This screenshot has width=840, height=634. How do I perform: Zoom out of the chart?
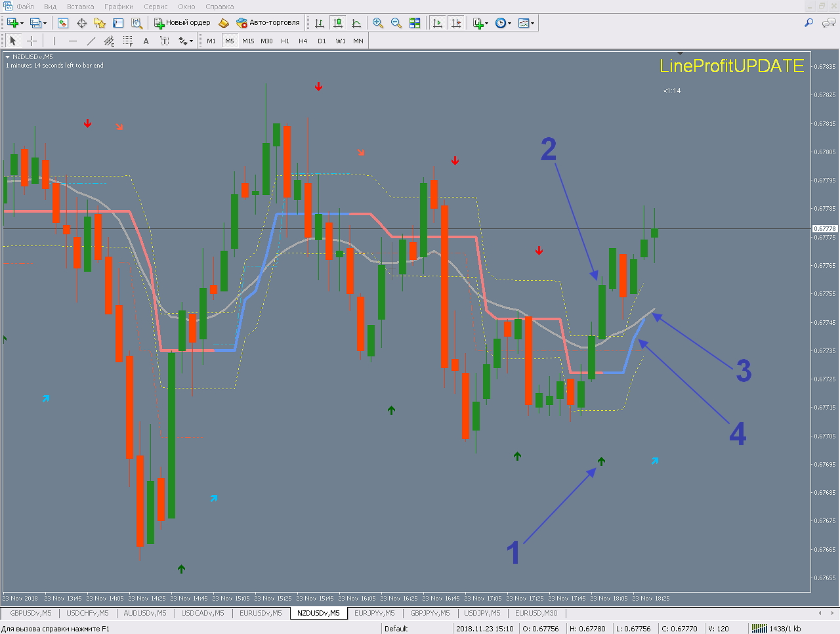click(396, 23)
